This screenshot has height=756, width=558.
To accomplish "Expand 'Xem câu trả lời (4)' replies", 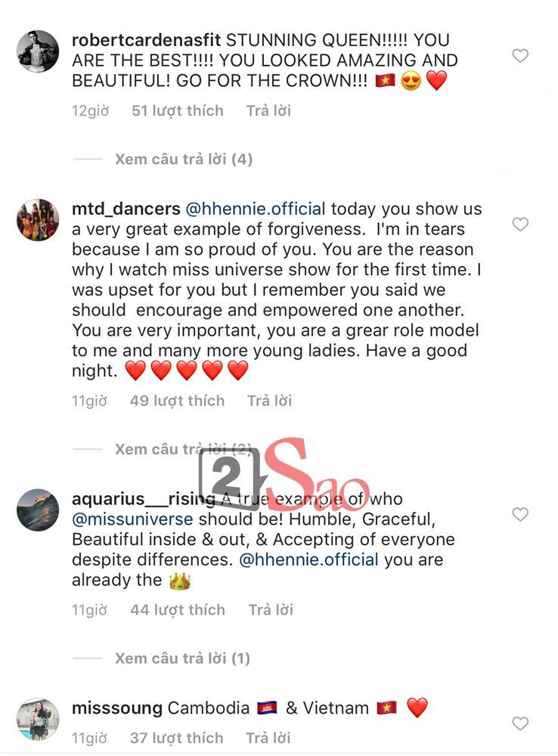I will click(x=184, y=160).
